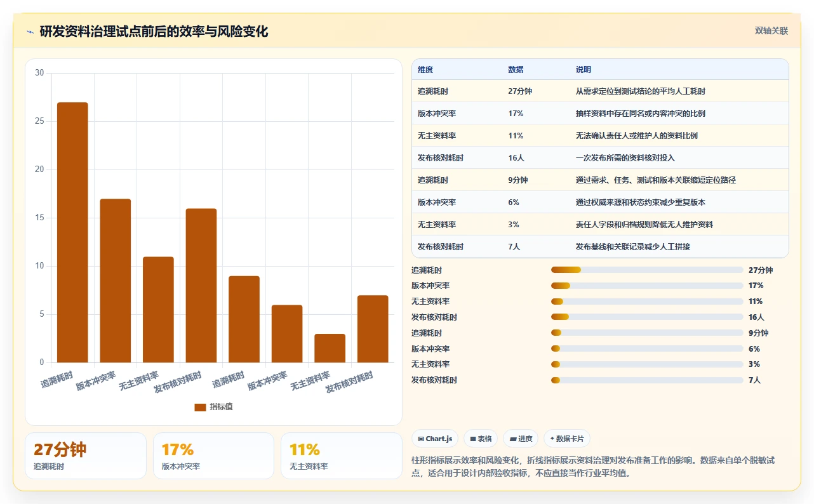Viewport: 814px width, 504px height.
Task: Click the lightning icon beside the dashboard title
Action: [30, 32]
